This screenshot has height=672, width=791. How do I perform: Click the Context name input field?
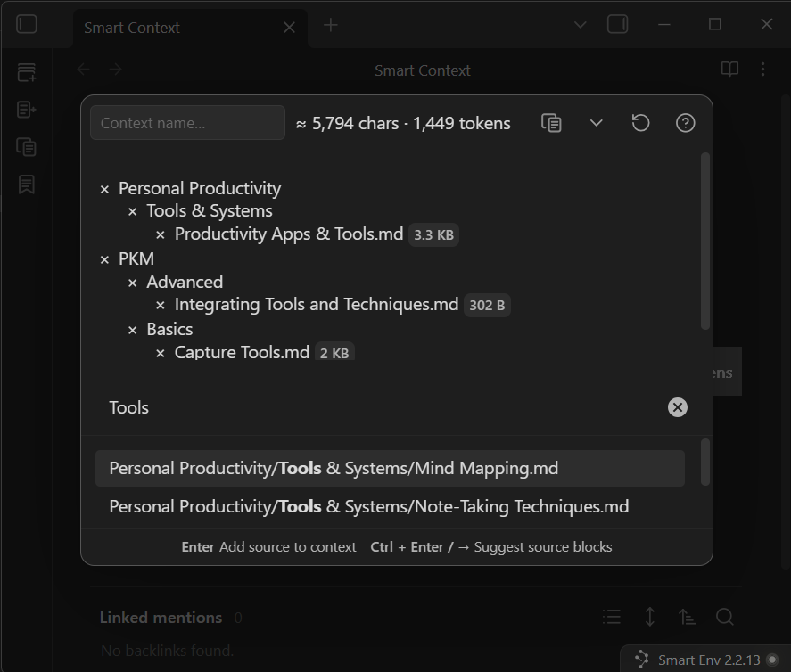coord(187,123)
